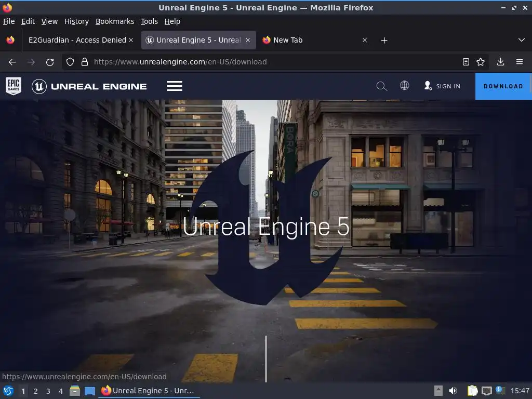The image size is (532, 399).
Task: Close the New Tab tab
Action: point(365,40)
